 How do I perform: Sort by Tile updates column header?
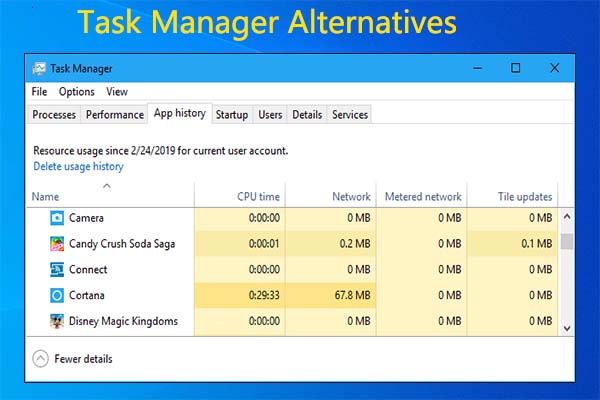513,196
